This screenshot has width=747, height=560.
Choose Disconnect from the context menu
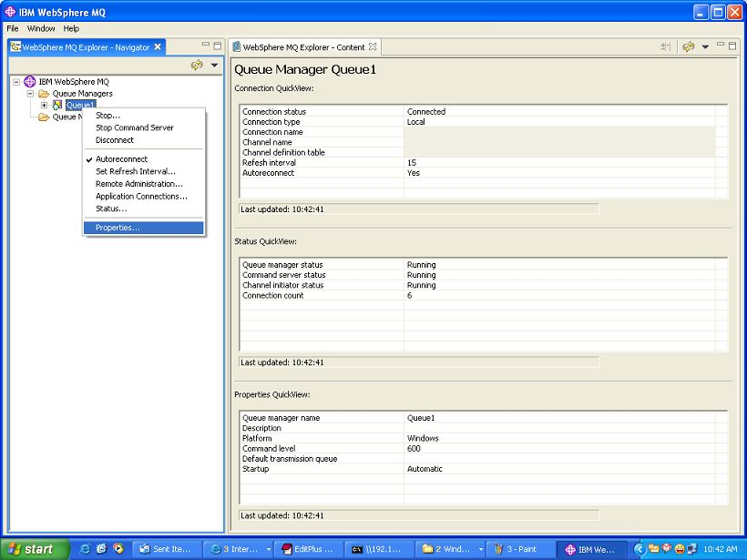coord(143,140)
